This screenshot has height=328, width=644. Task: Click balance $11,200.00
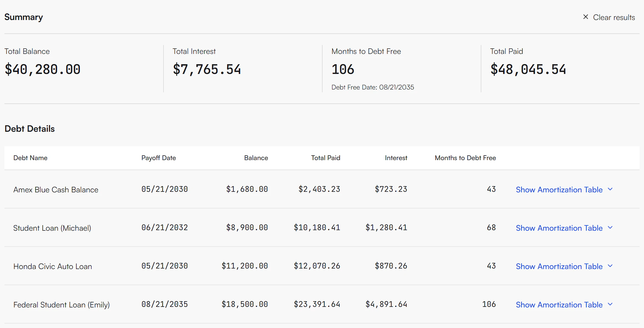pos(245,266)
